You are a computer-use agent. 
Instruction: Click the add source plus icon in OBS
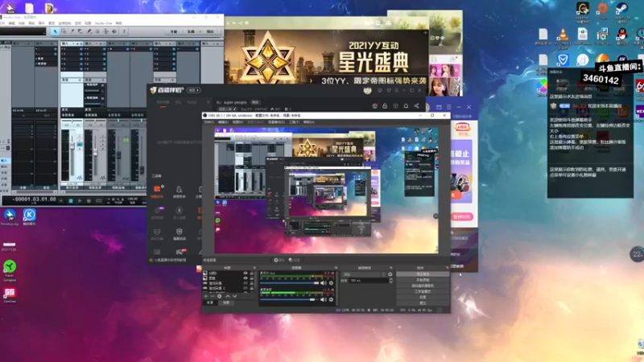(x=206, y=296)
